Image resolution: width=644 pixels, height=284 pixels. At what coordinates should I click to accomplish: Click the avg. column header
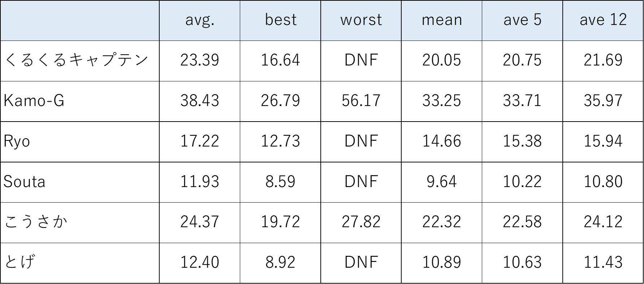point(200,20)
